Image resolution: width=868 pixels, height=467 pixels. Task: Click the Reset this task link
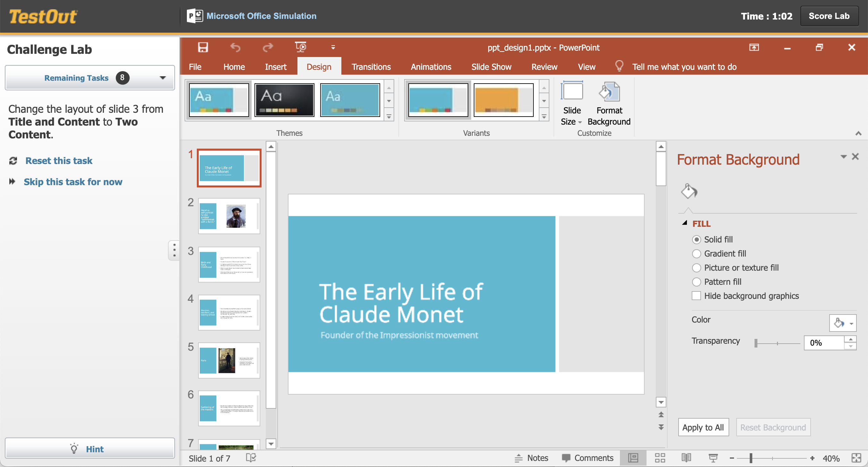58,160
